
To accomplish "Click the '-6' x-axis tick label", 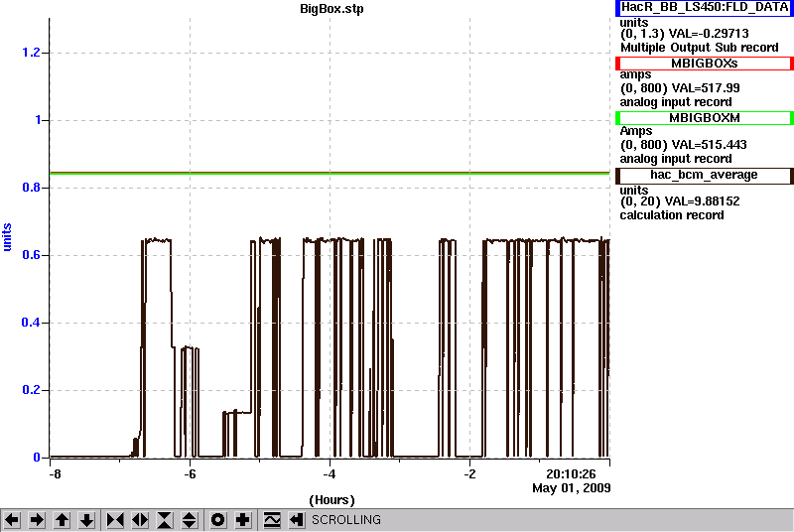I will (x=190, y=474).
